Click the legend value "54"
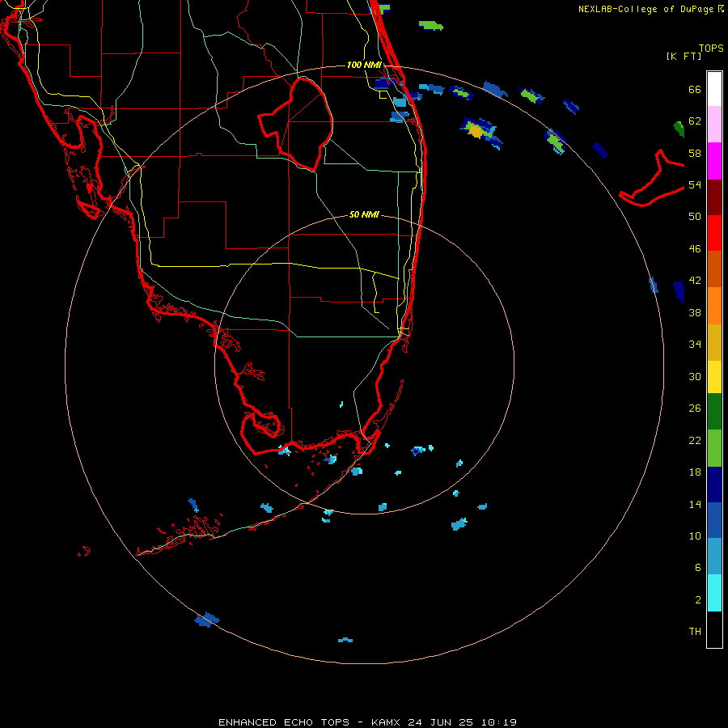 pos(695,184)
